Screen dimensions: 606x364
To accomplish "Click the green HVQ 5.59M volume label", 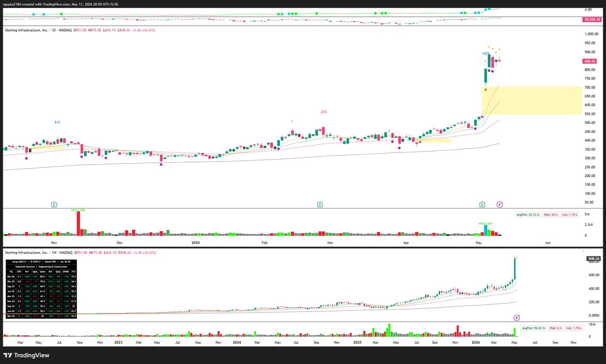I will coord(77,210).
